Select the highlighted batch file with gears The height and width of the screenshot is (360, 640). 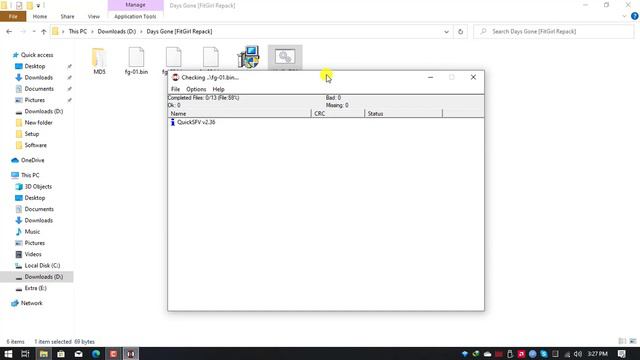[x=285, y=57]
